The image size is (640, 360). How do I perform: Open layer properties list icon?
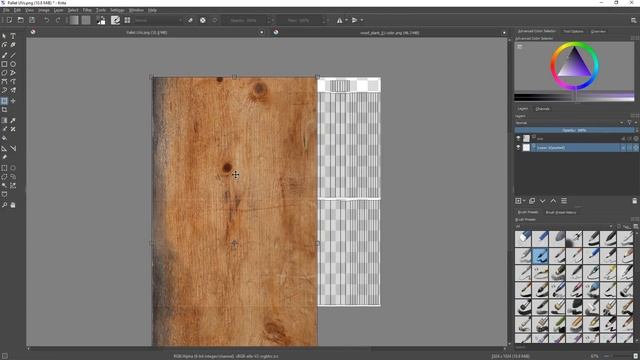click(564, 201)
